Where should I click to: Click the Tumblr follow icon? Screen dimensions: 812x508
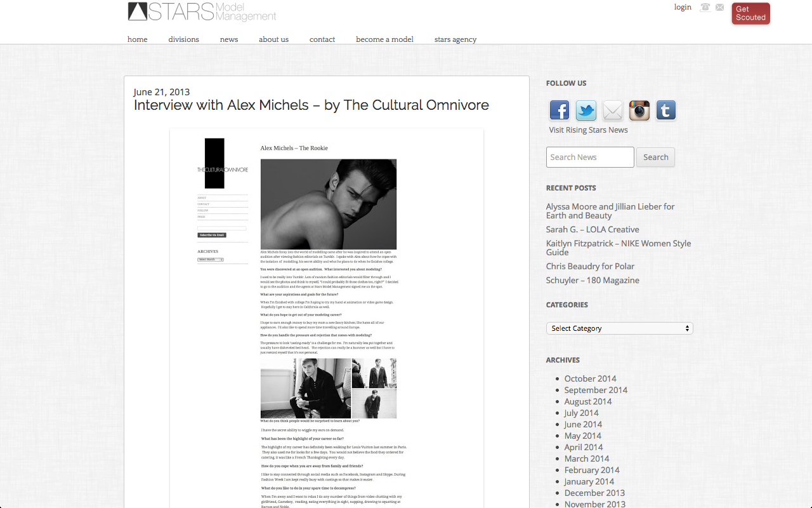pyautogui.click(x=665, y=110)
